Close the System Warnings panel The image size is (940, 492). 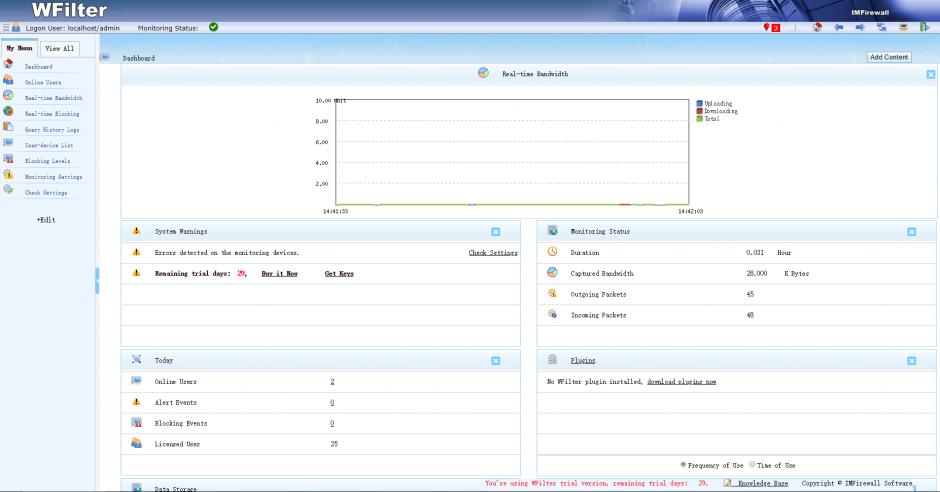(x=495, y=232)
